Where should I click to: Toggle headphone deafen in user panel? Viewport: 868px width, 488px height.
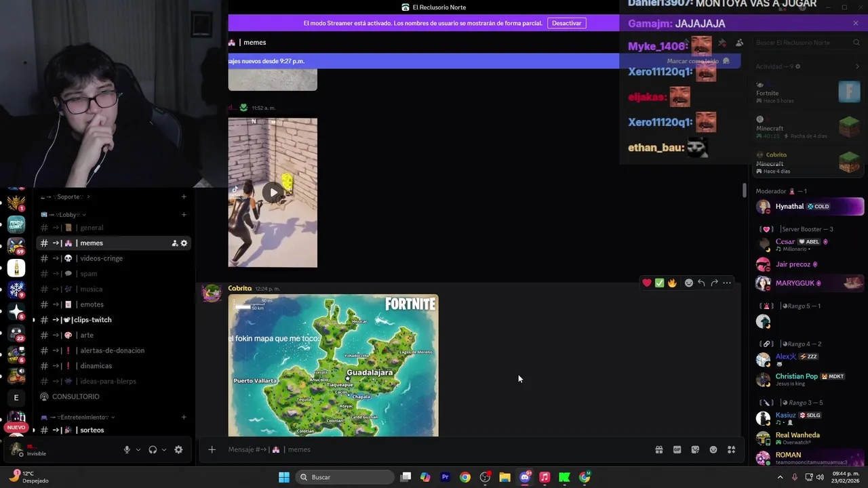[x=153, y=449]
